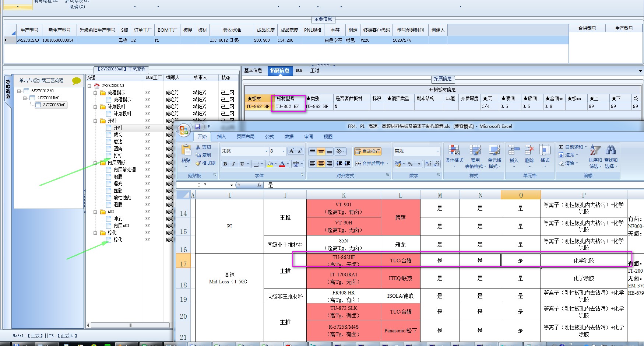This screenshot has height=346, width=644.
Task: Save the workbook from Excel's quick access toolbar
Action: tap(198, 126)
